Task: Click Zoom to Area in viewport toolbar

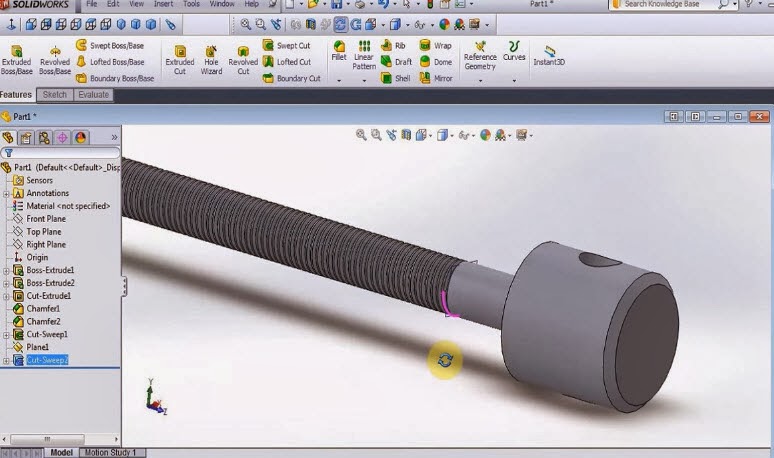Action: tap(377, 135)
